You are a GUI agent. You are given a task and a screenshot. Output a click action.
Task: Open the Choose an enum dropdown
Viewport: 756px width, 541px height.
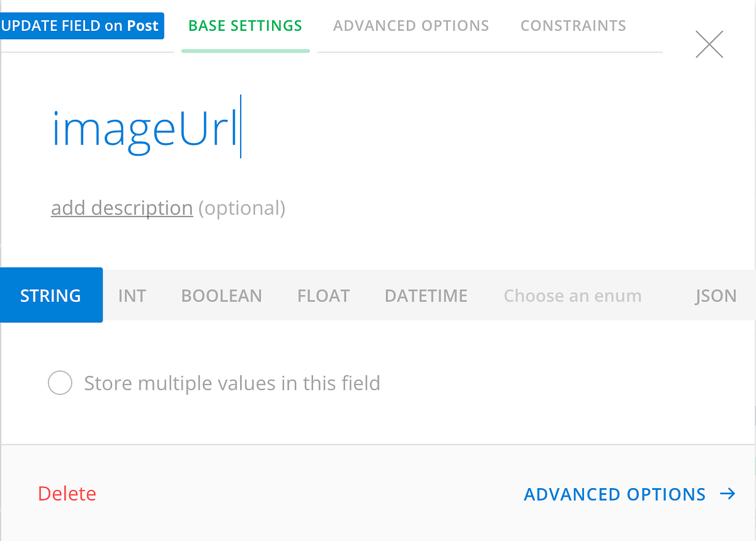coord(572,296)
